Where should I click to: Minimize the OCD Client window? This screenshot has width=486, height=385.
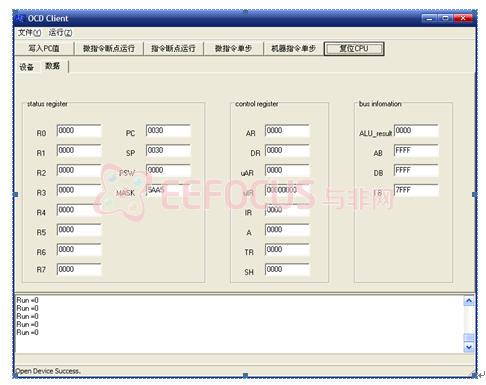point(429,18)
